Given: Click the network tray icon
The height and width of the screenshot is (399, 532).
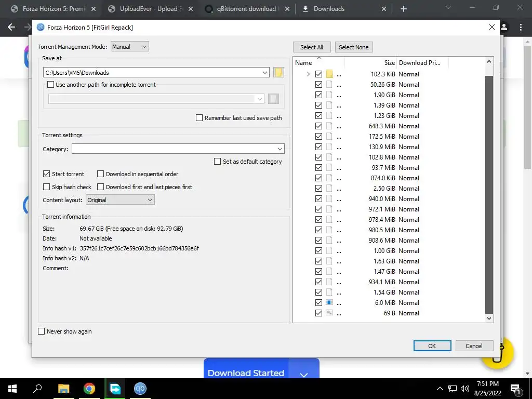Looking at the screenshot, I should 453,389.
